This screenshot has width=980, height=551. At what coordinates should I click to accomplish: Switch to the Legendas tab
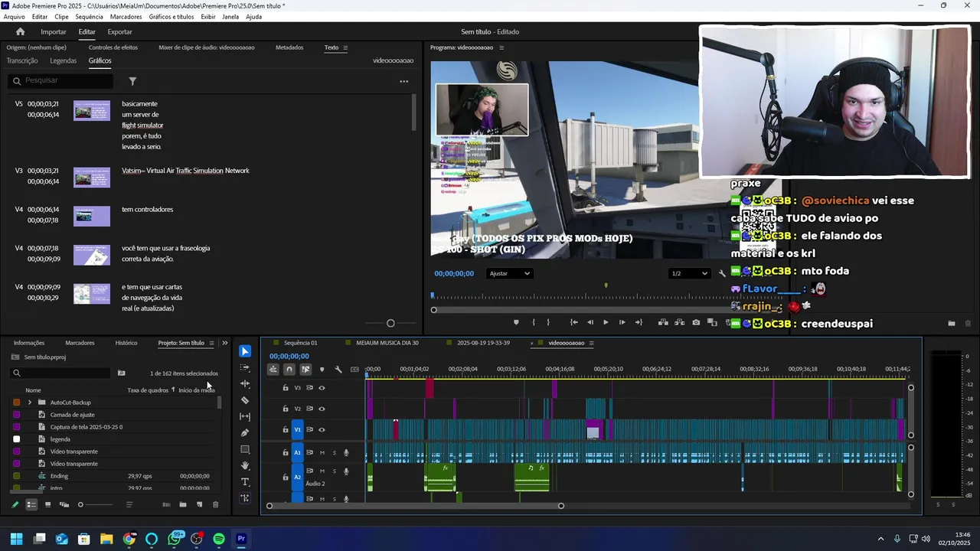[x=63, y=60]
